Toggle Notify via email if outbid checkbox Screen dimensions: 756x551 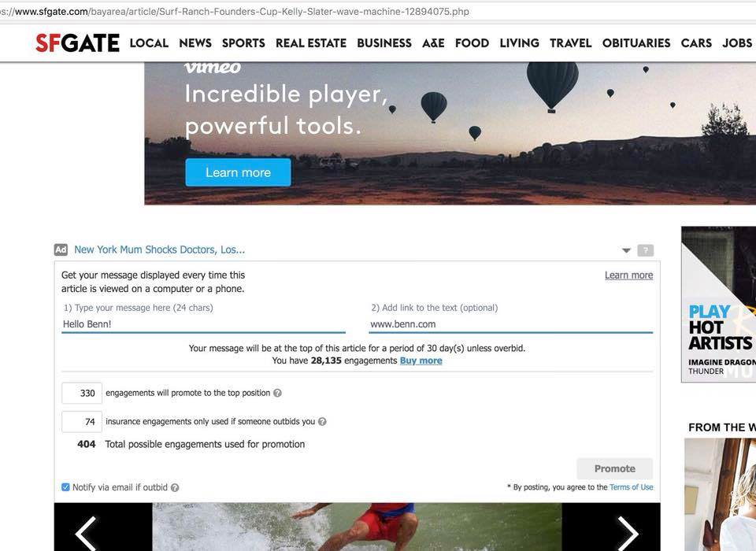65,487
